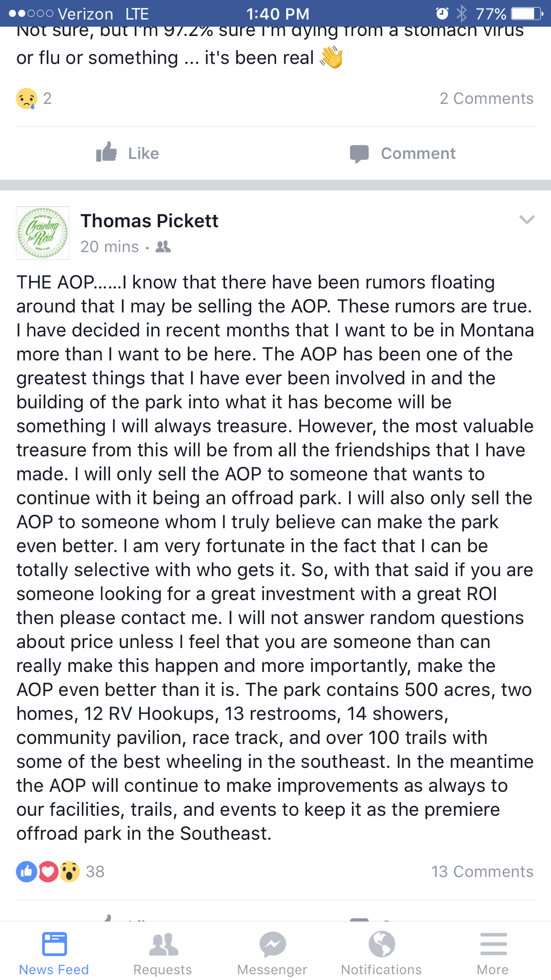Tap the blue like reaction icon
Screen dimensions: 551x980
click(x=27, y=871)
